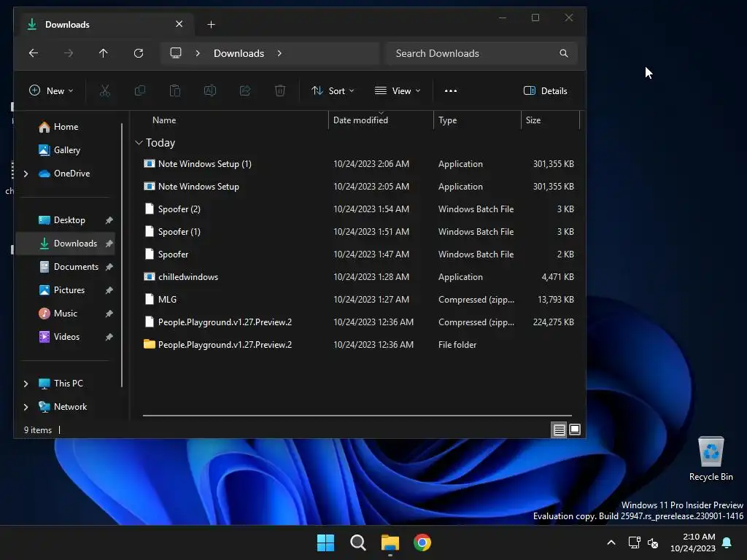Open Documents in navigation pane
747x560 pixels.
pos(76,267)
